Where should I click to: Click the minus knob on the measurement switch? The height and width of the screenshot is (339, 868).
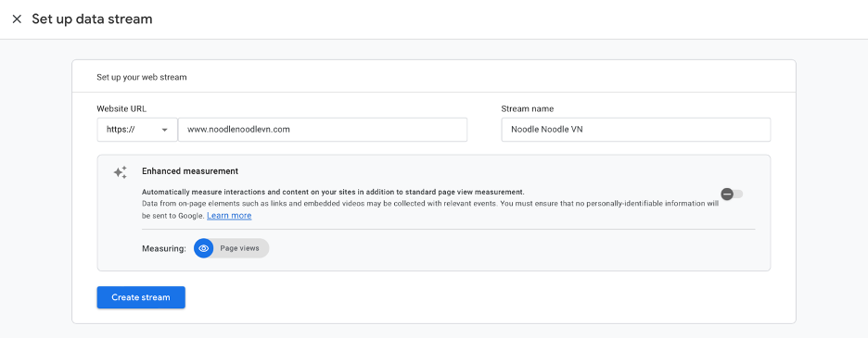click(x=727, y=194)
